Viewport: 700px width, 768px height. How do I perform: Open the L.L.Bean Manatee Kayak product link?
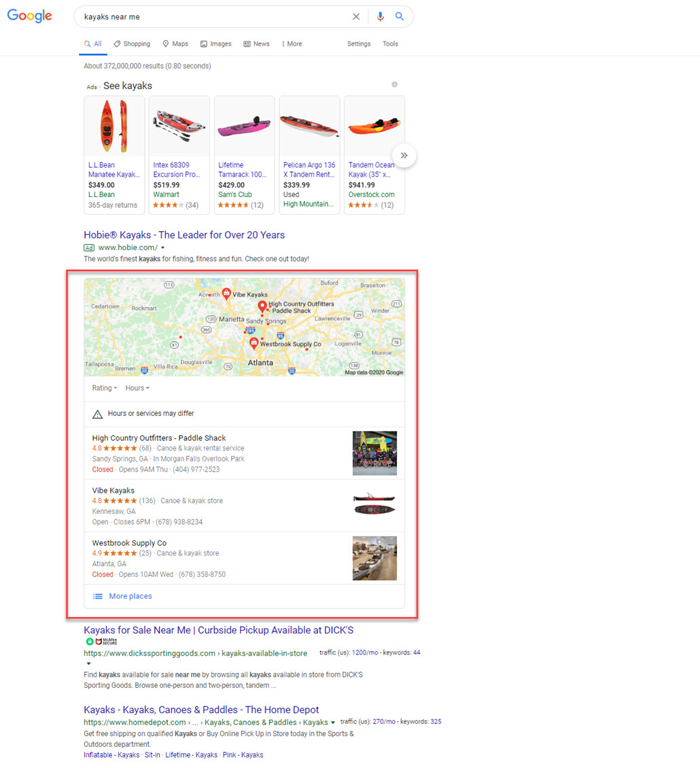point(113,170)
